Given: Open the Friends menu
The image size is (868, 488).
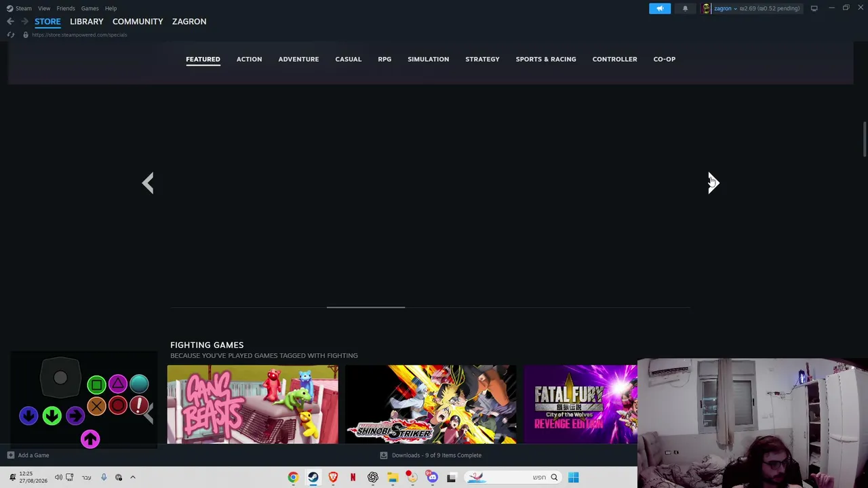Looking at the screenshot, I should click(66, 8).
